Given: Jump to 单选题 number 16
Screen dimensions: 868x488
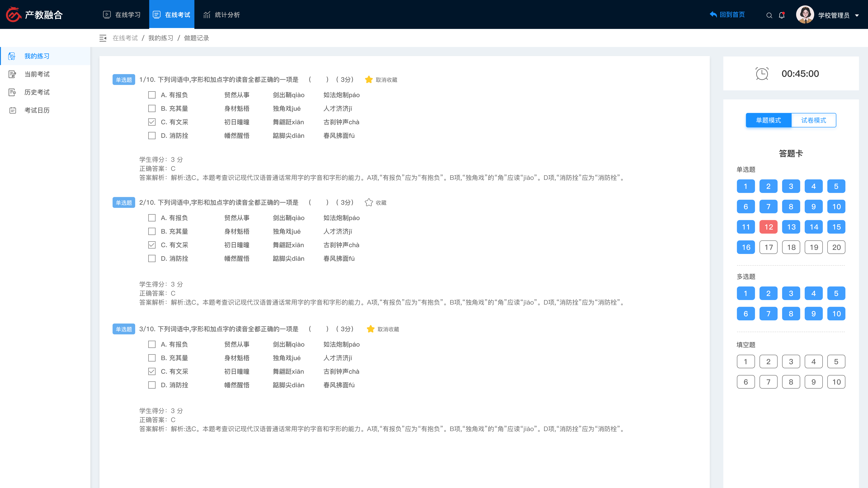Looking at the screenshot, I should pyautogui.click(x=746, y=247).
